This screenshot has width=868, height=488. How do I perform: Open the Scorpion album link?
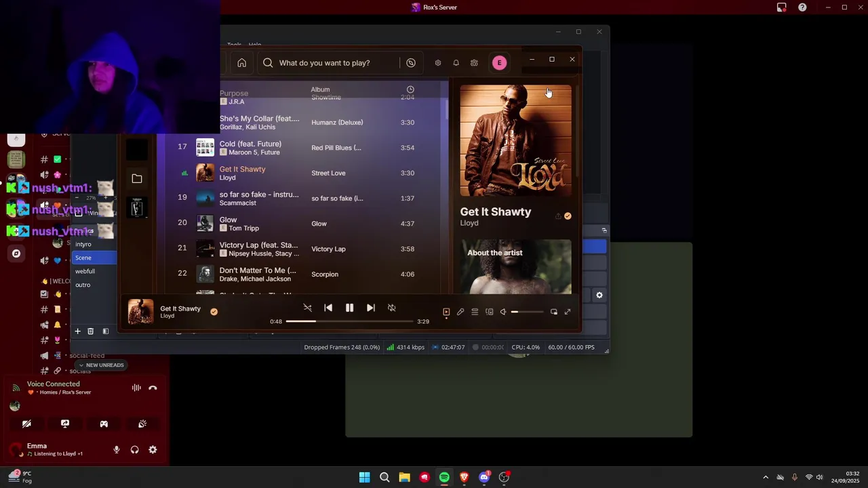tap(325, 274)
